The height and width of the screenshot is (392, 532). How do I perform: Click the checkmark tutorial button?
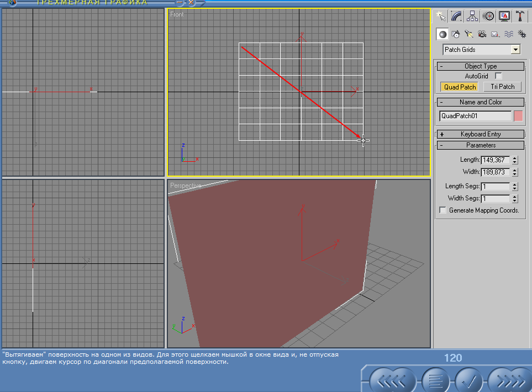(x=469, y=382)
